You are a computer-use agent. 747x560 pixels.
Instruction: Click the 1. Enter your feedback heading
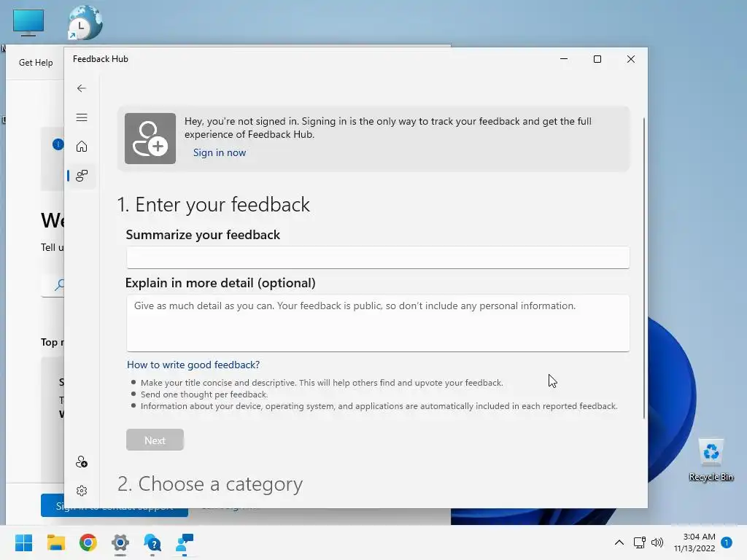(x=214, y=205)
